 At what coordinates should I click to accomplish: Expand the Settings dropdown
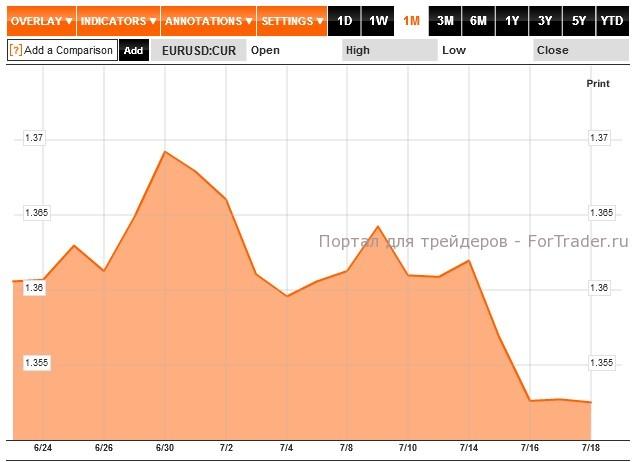coord(292,20)
